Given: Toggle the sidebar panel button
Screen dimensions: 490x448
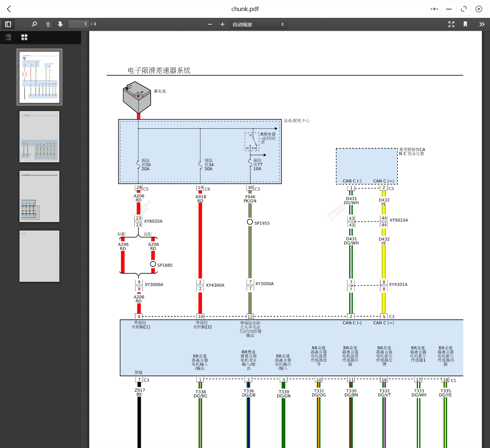Looking at the screenshot, I should pos(8,24).
